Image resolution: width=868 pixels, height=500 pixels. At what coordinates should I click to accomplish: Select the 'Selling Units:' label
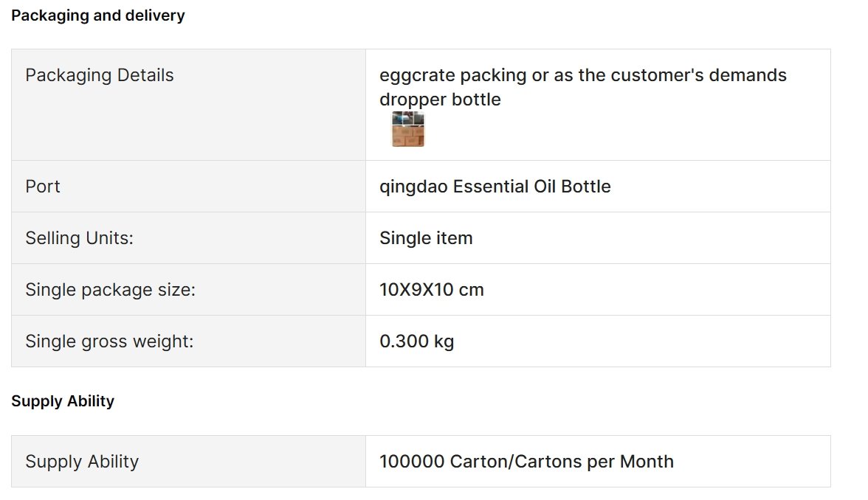click(x=79, y=237)
